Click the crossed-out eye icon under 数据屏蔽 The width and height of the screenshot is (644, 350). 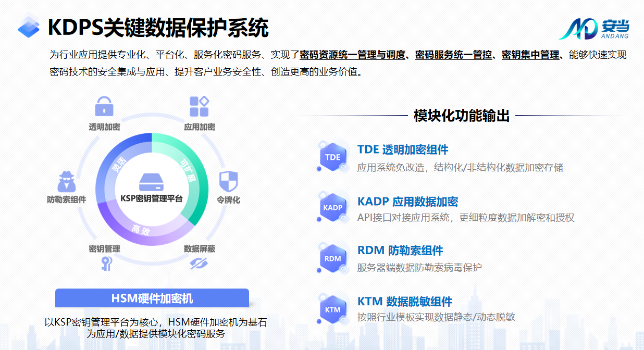tap(199, 264)
